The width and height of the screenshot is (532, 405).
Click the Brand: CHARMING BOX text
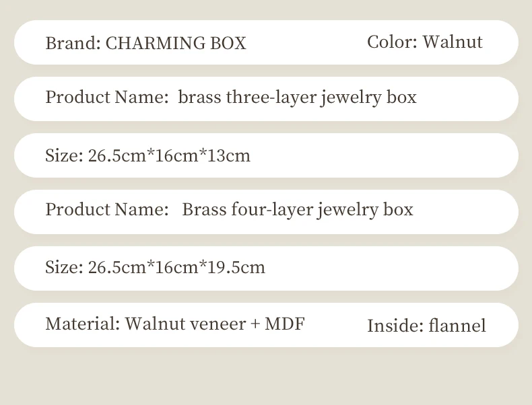pos(146,43)
